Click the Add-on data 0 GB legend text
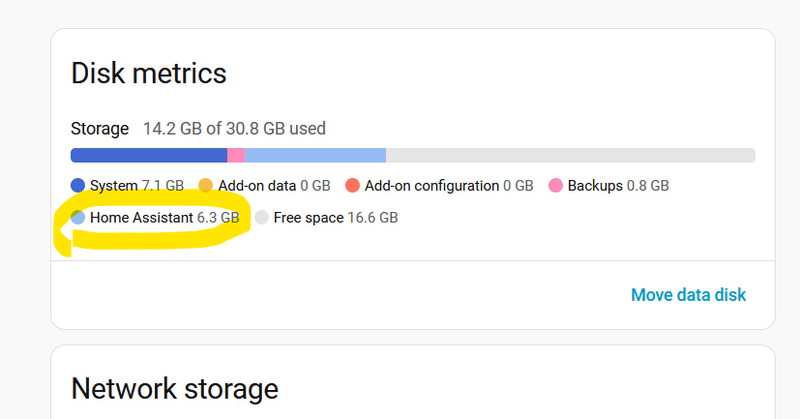Viewport: 800px width, 419px height. [274, 186]
